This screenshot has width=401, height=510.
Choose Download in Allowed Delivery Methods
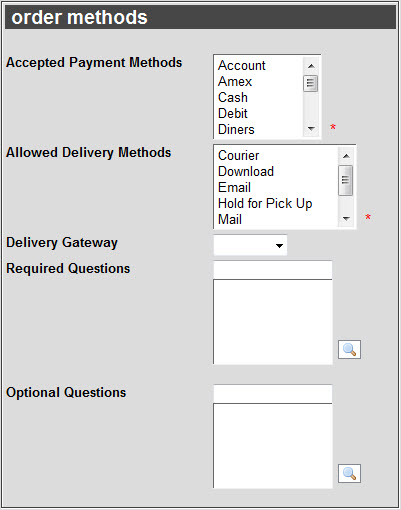tap(246, 172)
